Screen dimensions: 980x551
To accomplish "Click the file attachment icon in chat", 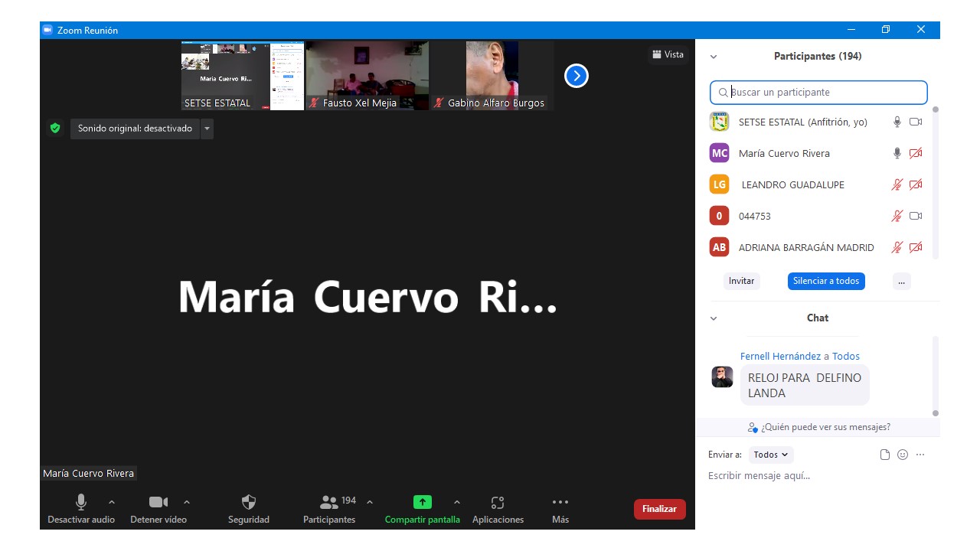I will 885,455.
